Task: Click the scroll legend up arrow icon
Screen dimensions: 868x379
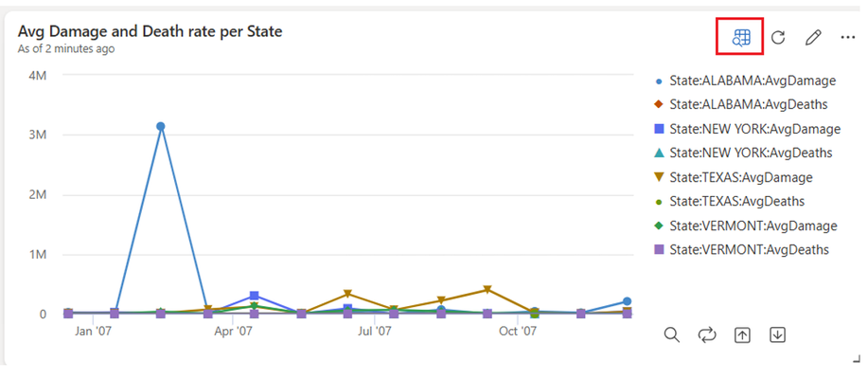Action: point(742,334)
